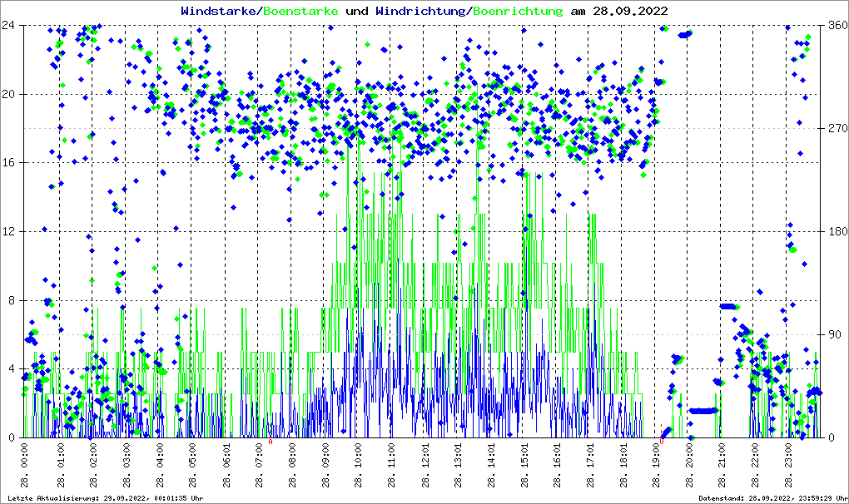Click the 24 value on left axis
The height and width of the screenshot is (504, 849).
click(x=8, y=25)
